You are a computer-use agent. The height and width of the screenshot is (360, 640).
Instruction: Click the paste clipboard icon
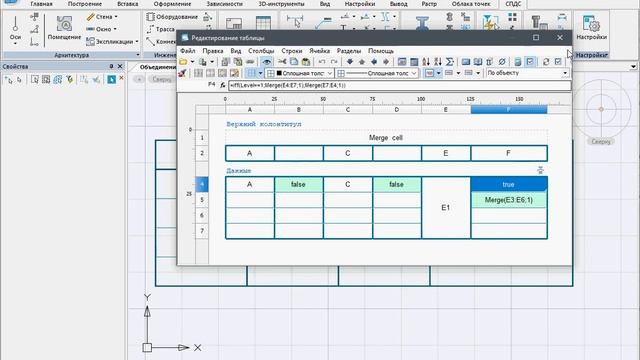pyautogui.click(x=306, y=62)
